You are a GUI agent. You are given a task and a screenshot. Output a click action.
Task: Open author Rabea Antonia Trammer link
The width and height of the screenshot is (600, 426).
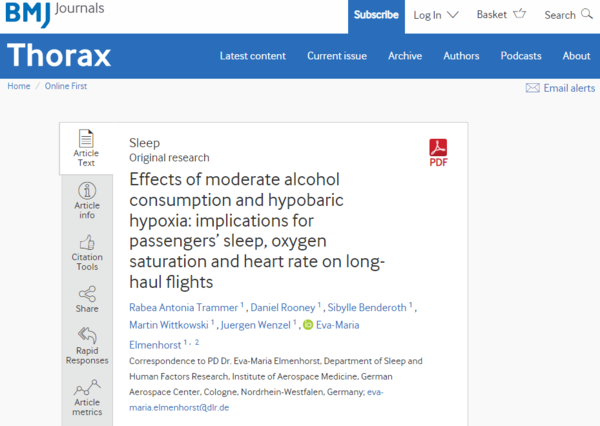pyautogui.click(x=183, y=305)
